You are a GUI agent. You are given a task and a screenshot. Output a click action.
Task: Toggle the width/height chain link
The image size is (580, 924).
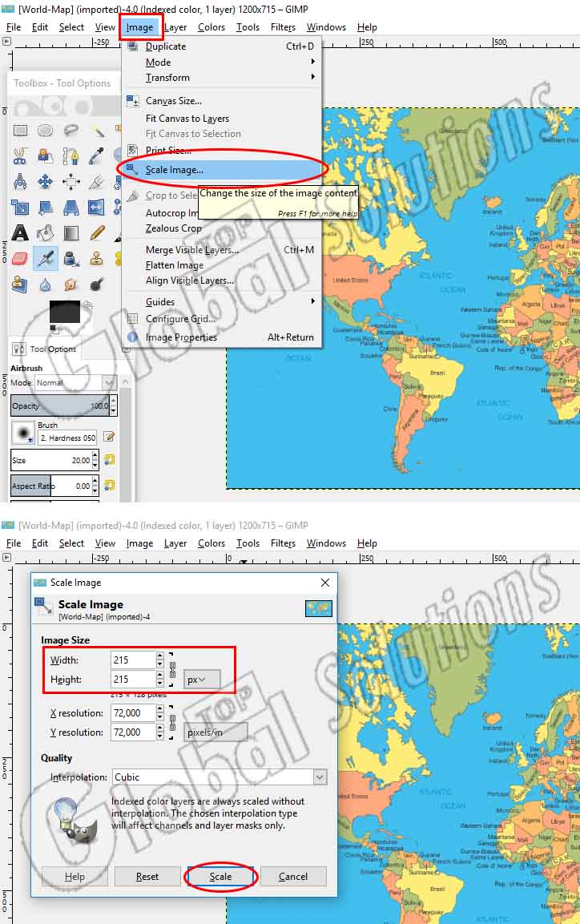click(172, 670)
